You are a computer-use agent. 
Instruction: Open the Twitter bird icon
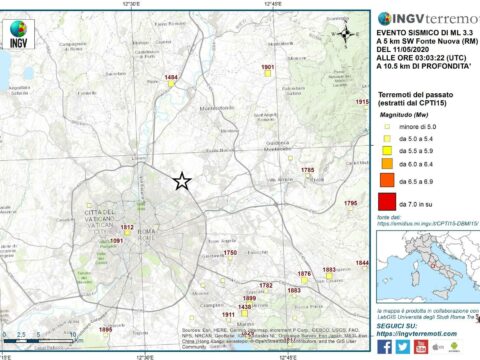(x=403, y=347)
